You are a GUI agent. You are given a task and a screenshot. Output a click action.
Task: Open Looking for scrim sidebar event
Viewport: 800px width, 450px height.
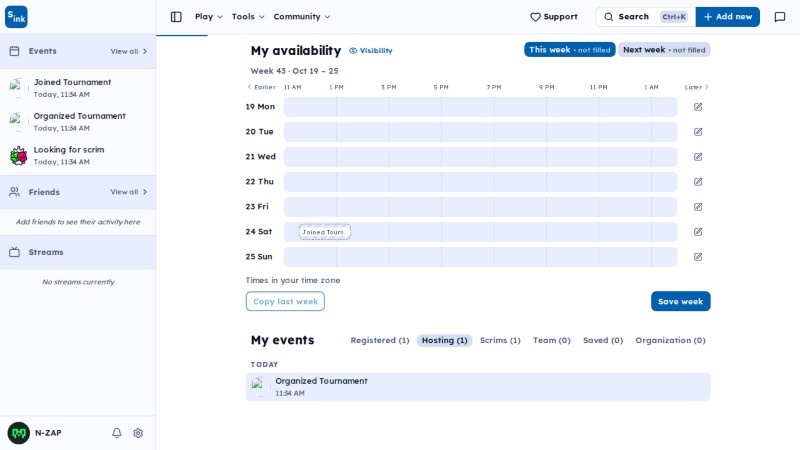(78, 155)
